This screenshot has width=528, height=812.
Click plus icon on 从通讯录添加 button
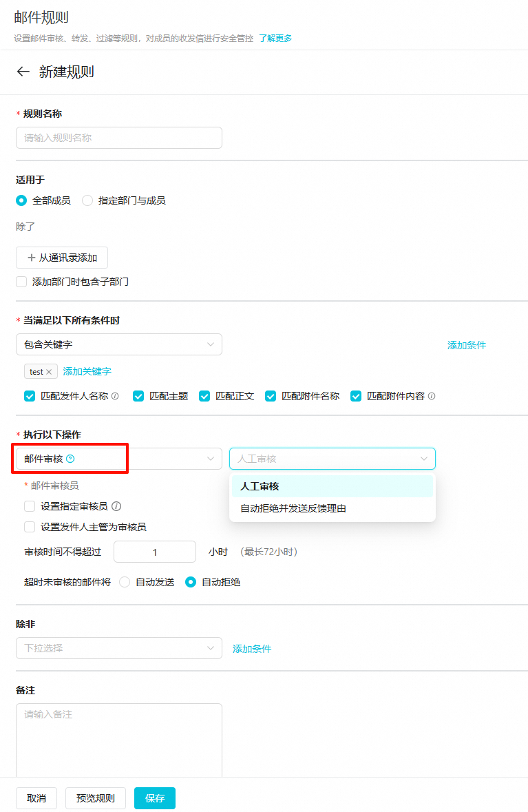pyautogui.click(x=31, y=258)
